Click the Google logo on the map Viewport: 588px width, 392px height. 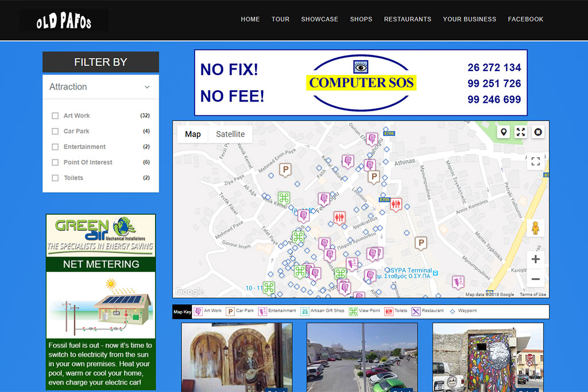[x=189, y=291]
